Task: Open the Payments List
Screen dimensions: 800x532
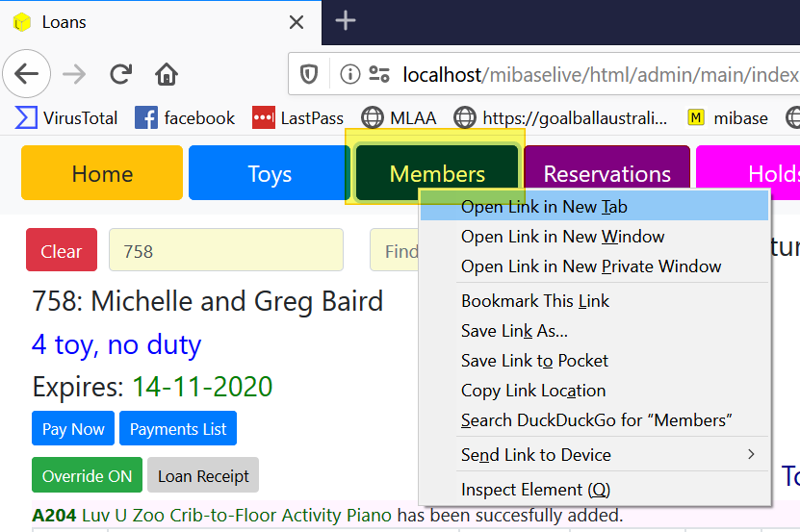Action: [x=178, y=429]
